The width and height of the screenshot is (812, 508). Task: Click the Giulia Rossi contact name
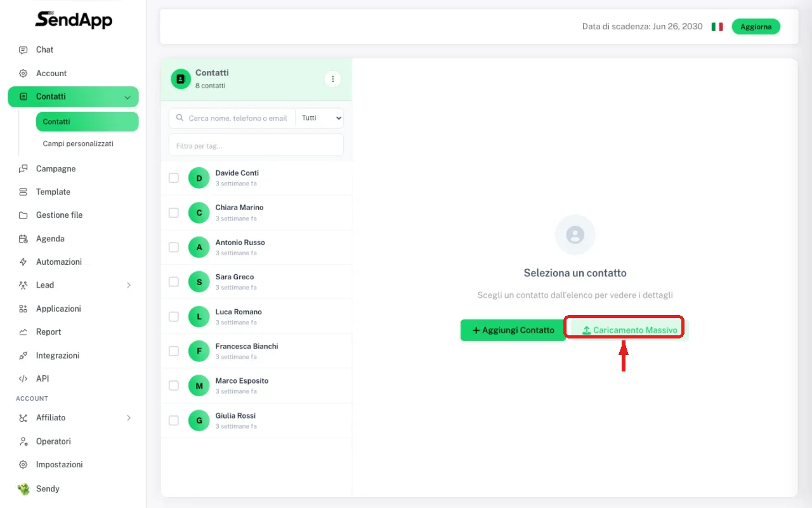(235, 416)
